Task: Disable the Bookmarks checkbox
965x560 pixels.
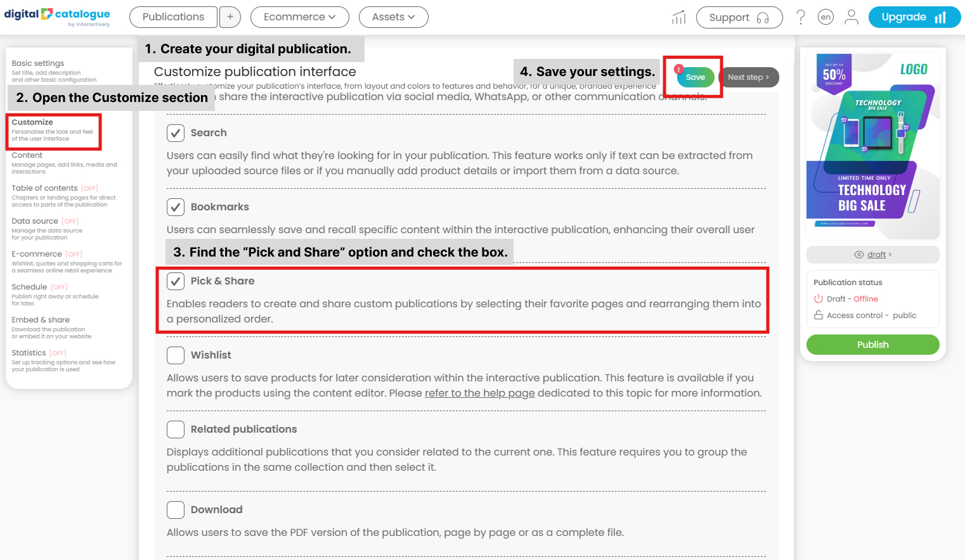Action: 176,207
